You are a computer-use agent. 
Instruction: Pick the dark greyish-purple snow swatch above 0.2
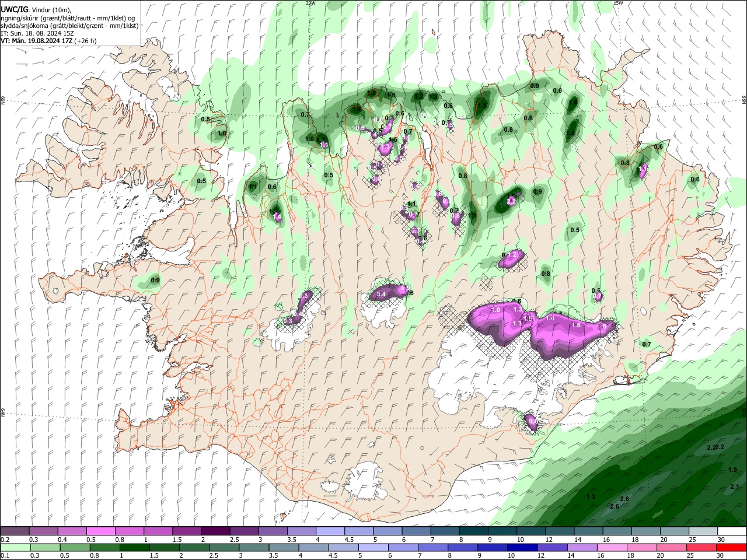click(15, 531)
